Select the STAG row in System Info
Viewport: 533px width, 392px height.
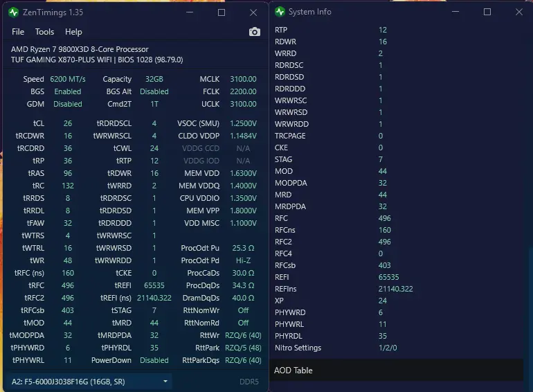[397, 159]
